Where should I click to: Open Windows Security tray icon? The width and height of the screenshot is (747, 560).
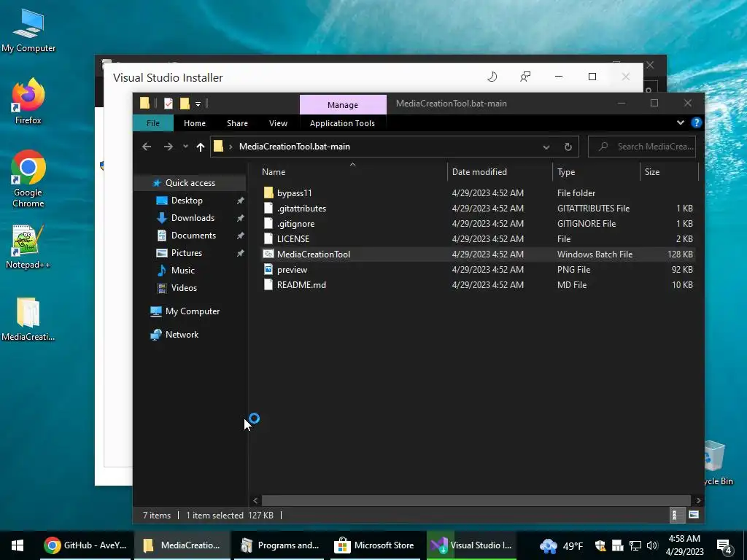600,545
